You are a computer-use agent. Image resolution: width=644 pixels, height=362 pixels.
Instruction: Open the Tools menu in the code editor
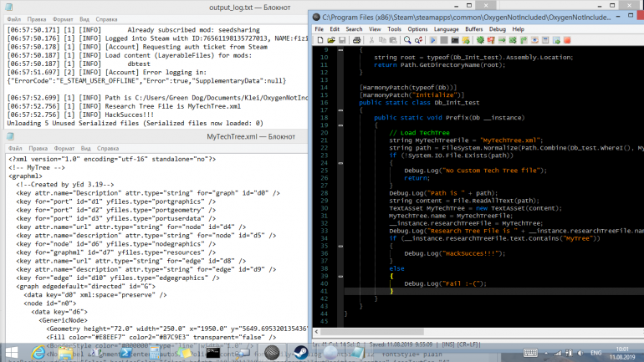(394, 29)
